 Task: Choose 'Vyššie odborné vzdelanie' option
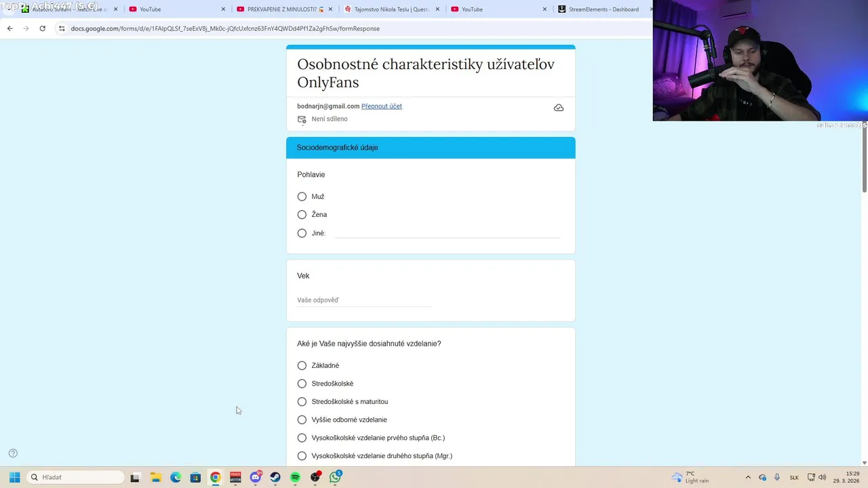302,420
